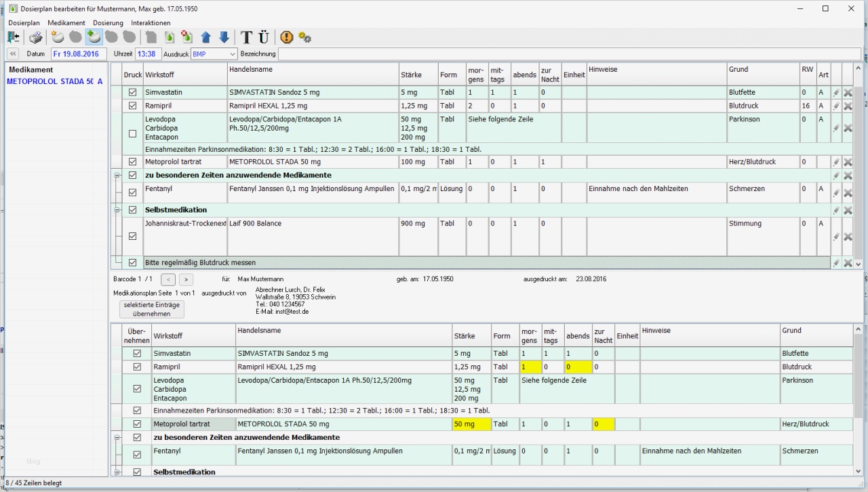The width and height of the screenshot is (868, 492).
Task: Open the gears settings icon in toolbar
Action: click(x=304, y=38)
